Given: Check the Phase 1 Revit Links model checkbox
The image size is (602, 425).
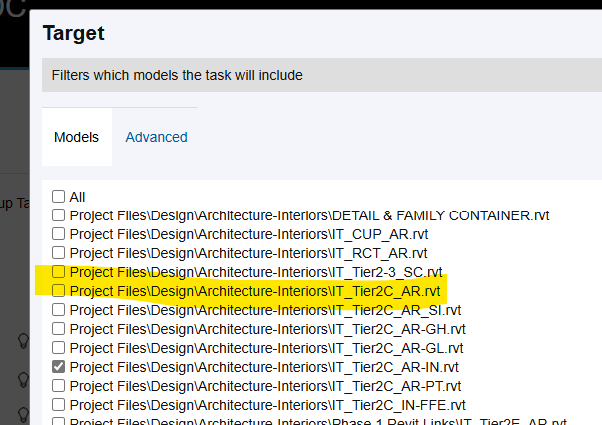Looking at the screenshot, I should (59, 422).
